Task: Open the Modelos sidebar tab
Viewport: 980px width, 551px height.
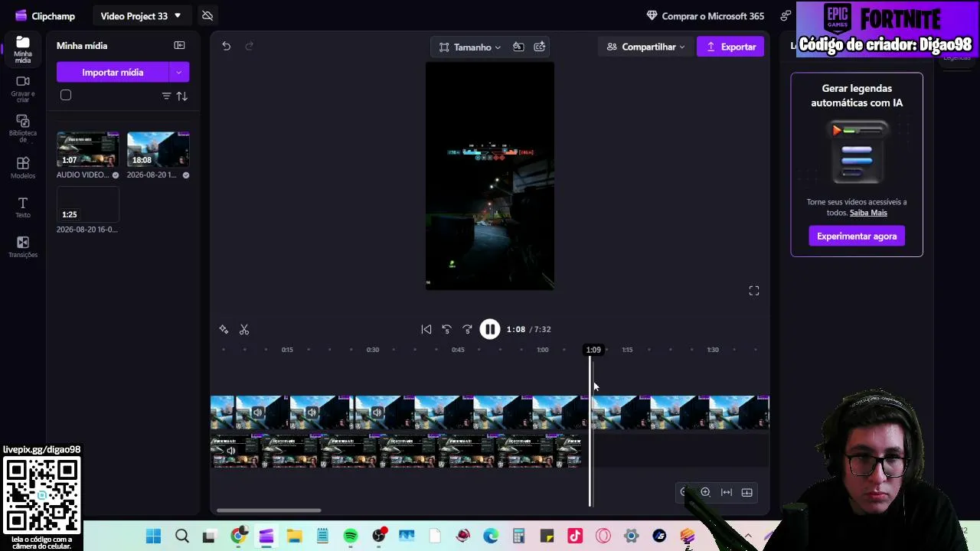Action: pyautogui.click(x=22, y=168)
